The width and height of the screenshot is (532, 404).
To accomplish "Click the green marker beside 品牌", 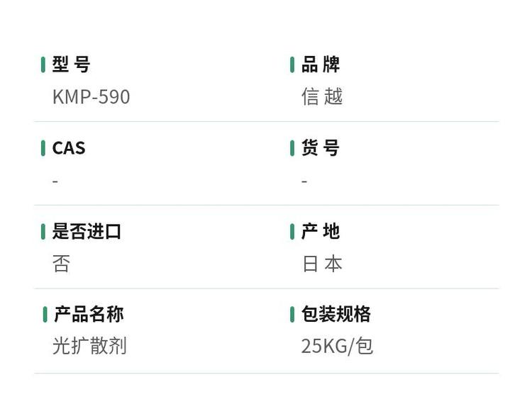I will click(292, 64).
